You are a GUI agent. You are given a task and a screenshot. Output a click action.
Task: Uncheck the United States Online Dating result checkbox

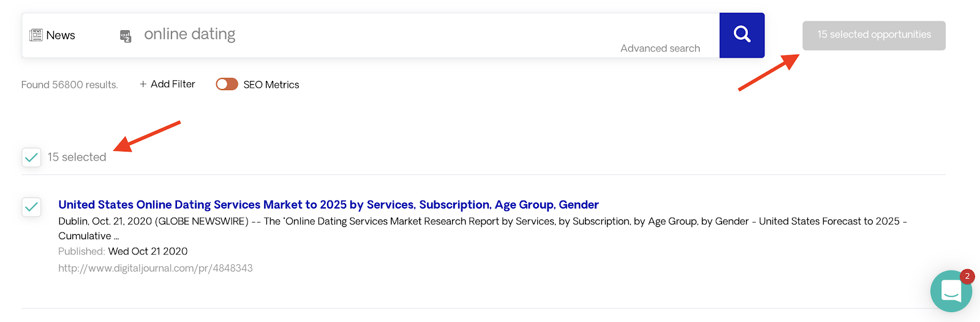coord(31,207)
